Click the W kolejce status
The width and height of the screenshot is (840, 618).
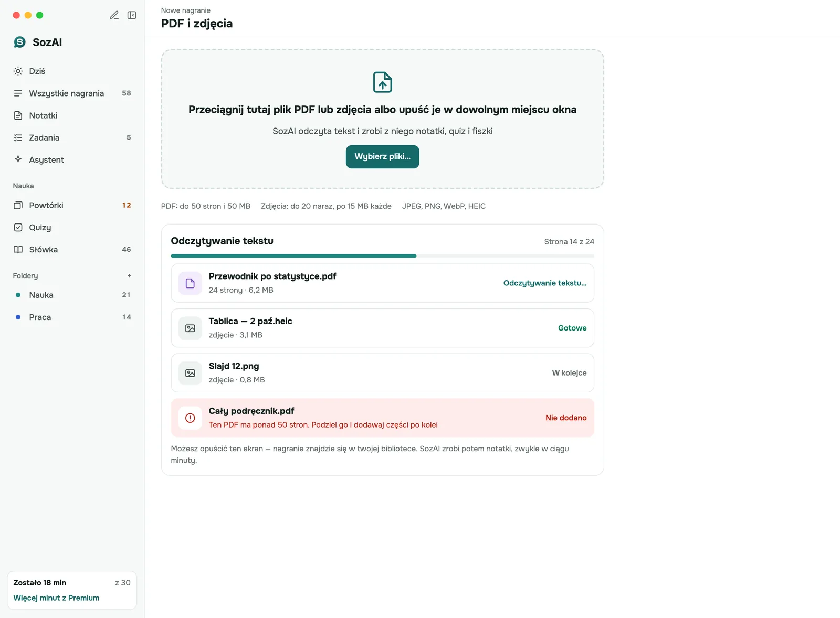pyautogui.click(x=569, y=373)
